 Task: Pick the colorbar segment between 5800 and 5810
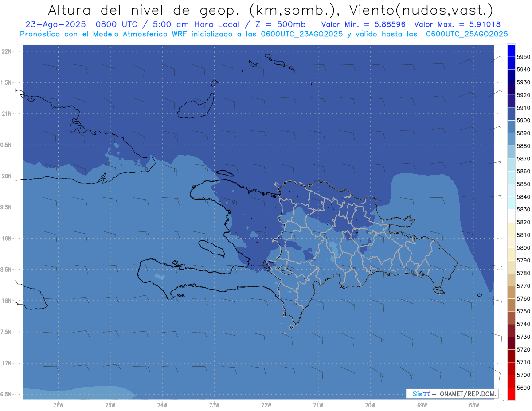[x=511, y=241]
